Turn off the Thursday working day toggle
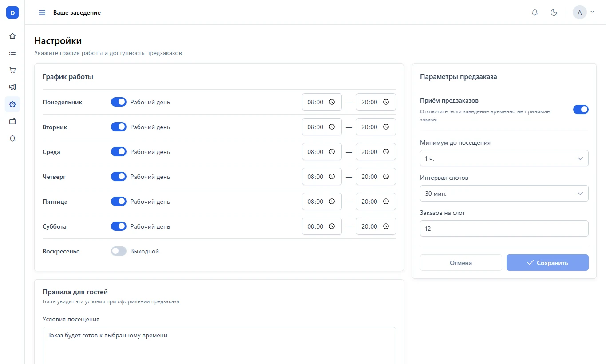This screenshot has width=606, height=364. coord(119,177)
